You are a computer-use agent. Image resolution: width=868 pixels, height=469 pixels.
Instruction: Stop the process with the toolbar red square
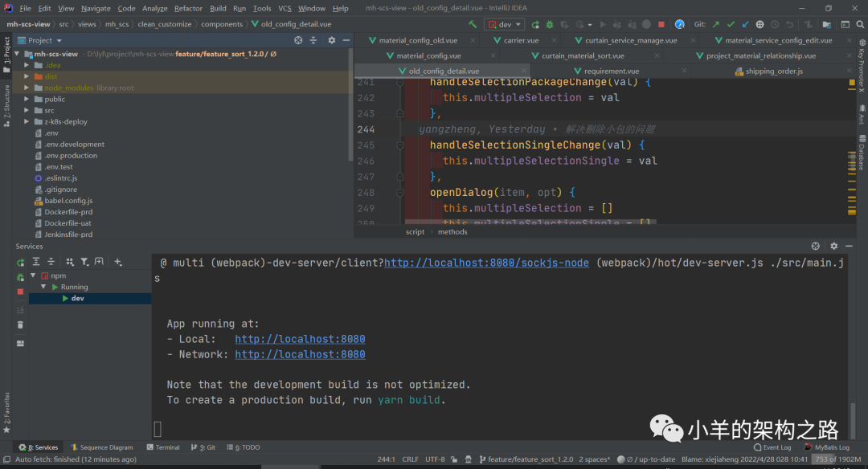[x=661, y=24]
